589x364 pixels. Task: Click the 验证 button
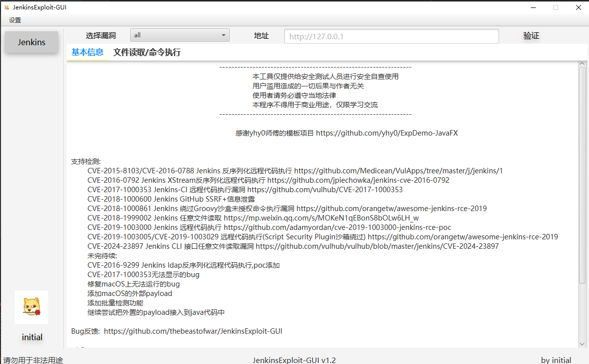tap(531, 36)
